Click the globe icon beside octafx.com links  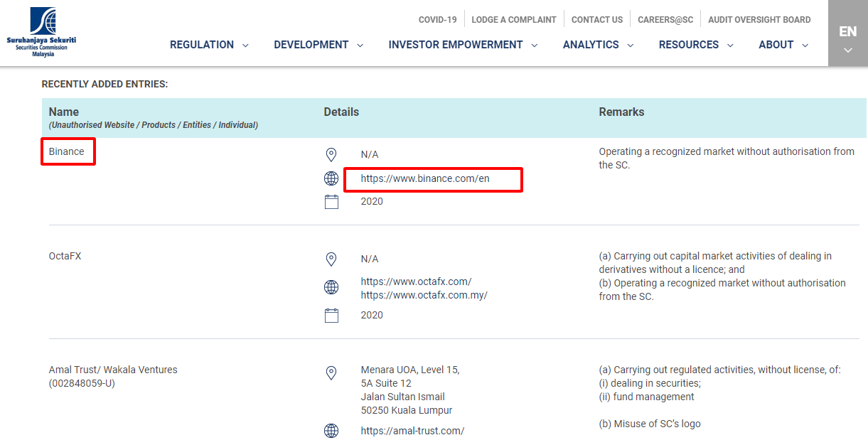point(331,287)
